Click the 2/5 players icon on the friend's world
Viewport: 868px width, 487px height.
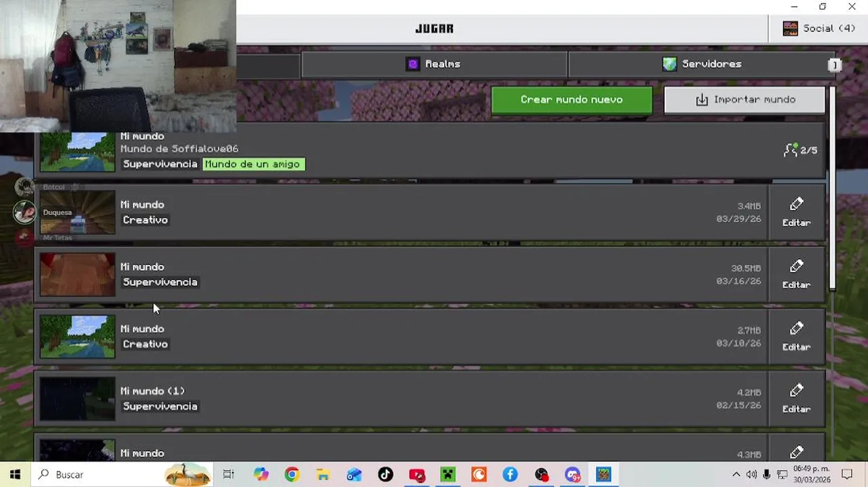[790, 150]
